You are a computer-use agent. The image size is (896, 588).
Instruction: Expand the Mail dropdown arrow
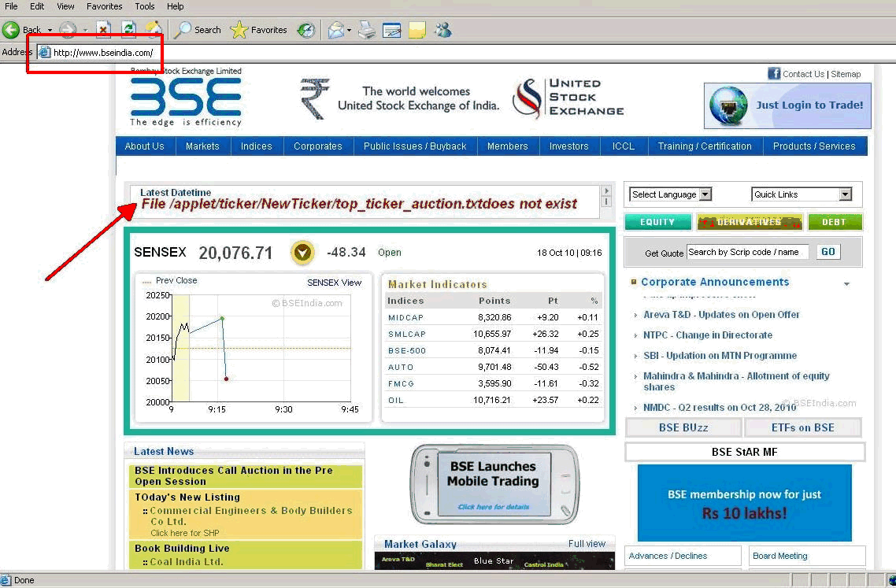349,30
